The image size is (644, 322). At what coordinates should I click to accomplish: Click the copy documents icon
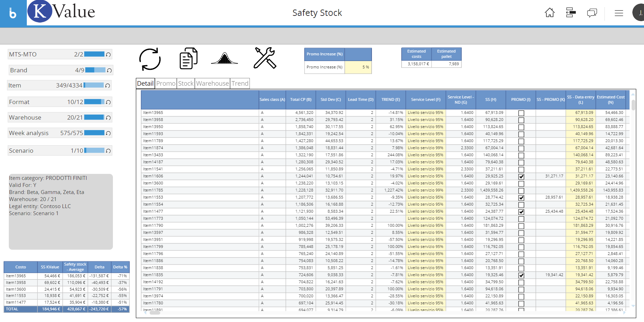tap(188, 59)
